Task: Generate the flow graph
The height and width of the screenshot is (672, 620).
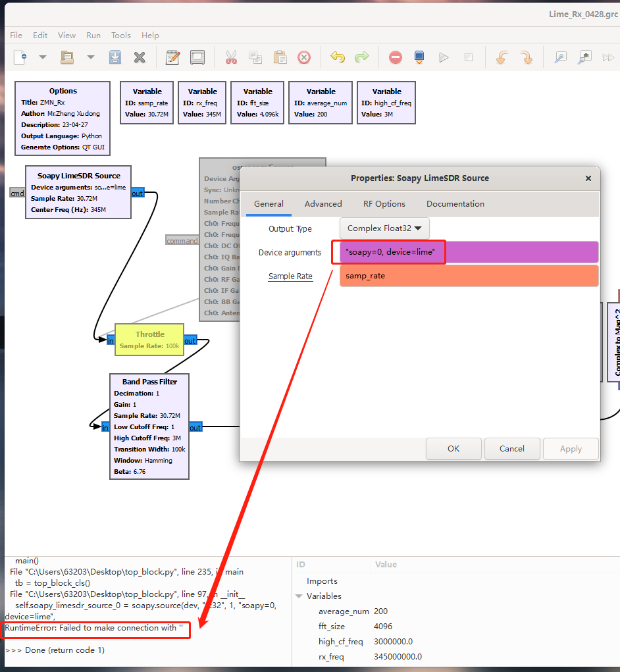Action: pyautogui.click(x=419, y=57)
